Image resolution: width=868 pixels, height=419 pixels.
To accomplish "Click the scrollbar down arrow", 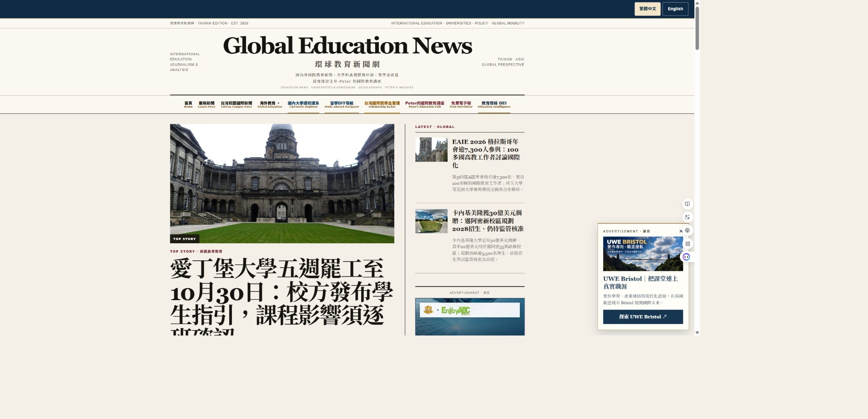I will 697,333.
